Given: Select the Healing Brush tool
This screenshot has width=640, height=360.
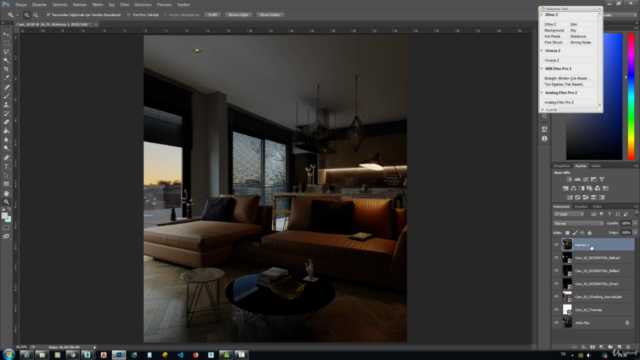Looking at the screenshot, I should click(6, 87).
